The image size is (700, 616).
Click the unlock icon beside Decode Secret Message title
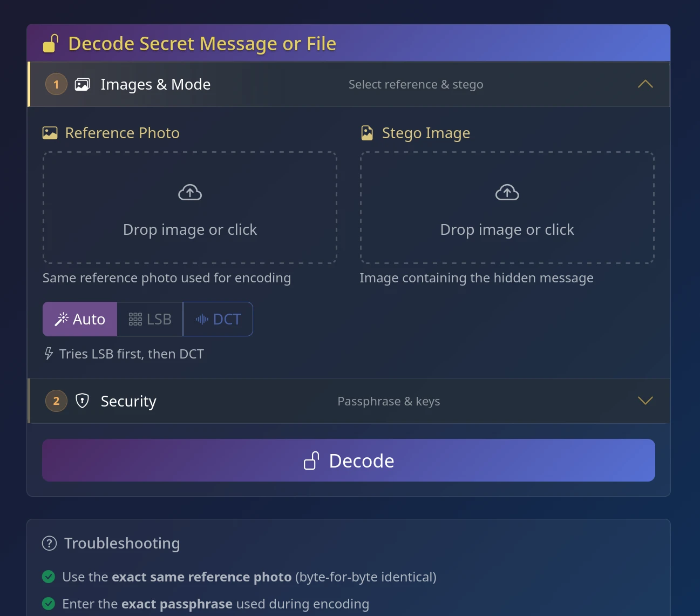(x=50, y=44)
